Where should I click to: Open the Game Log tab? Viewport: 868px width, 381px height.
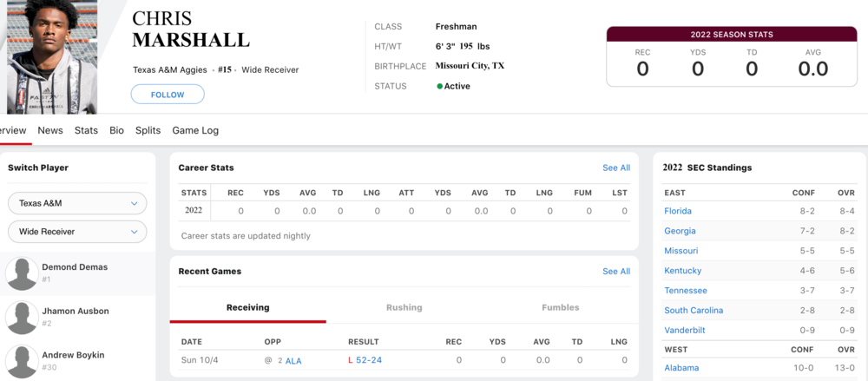195,130
